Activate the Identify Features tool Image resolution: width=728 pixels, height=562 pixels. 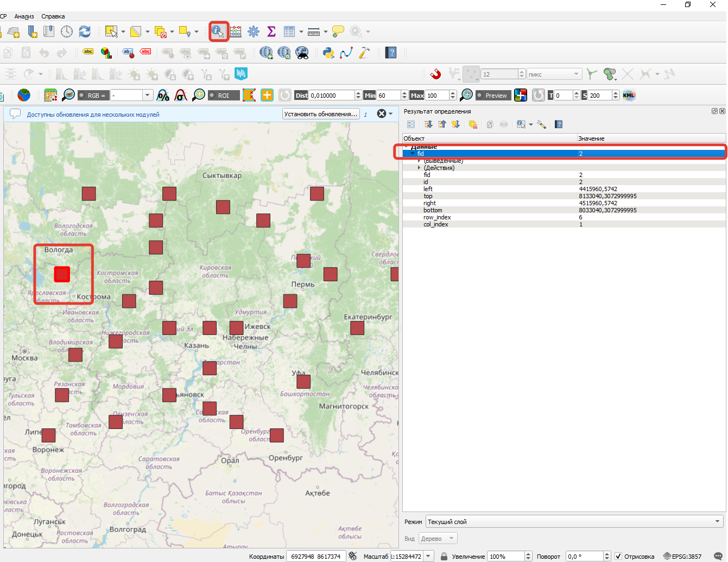click(218, 31)
